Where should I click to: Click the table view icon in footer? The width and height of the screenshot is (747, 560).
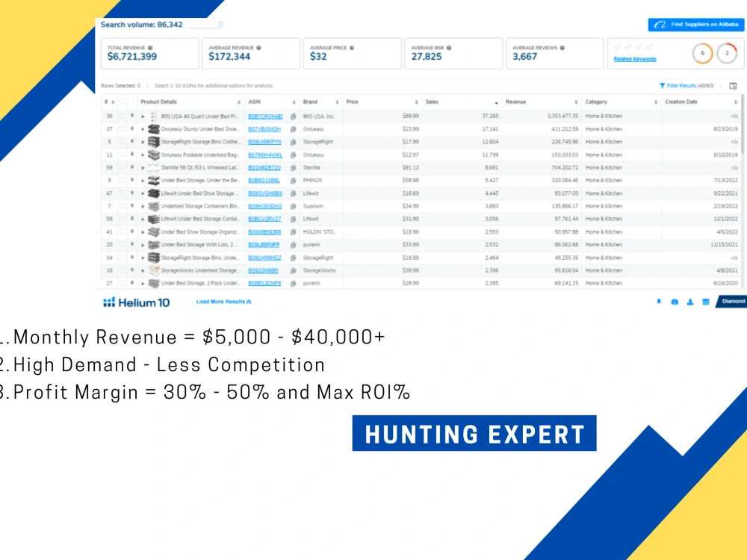[706, 302]
